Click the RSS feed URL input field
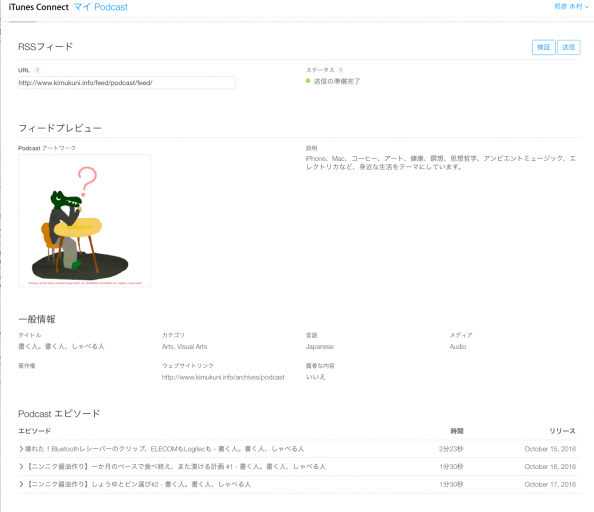The width and height of the screenshot is (594, 512). (x=127, y=83)
